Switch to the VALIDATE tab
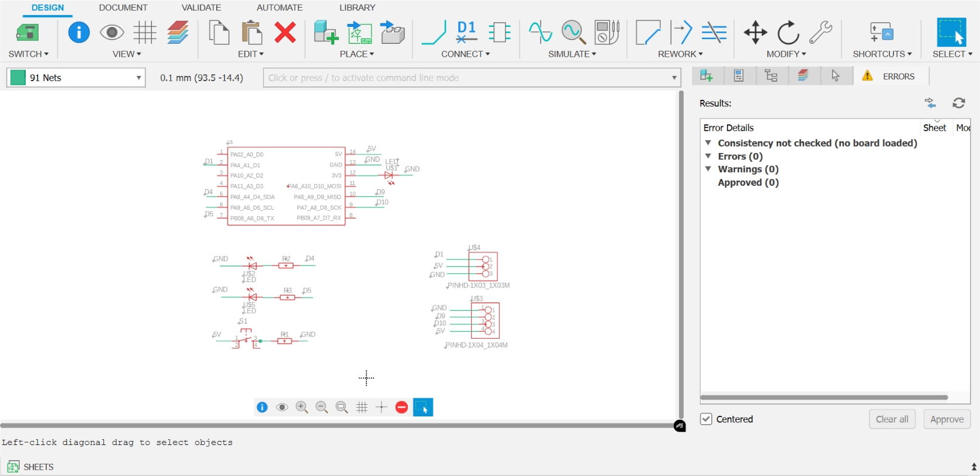Screen dimensions: 980x476 pos(201,8)
